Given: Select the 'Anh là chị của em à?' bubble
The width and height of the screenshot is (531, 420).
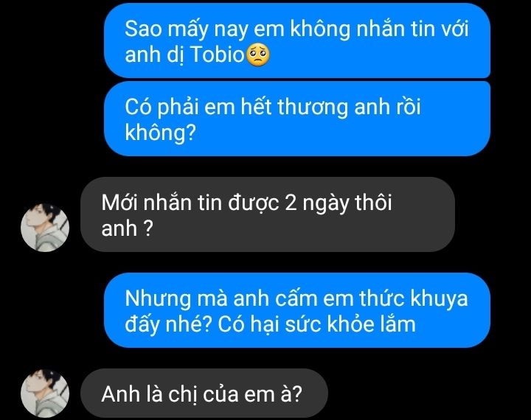Looking at the screenshot, I should 204,393.
